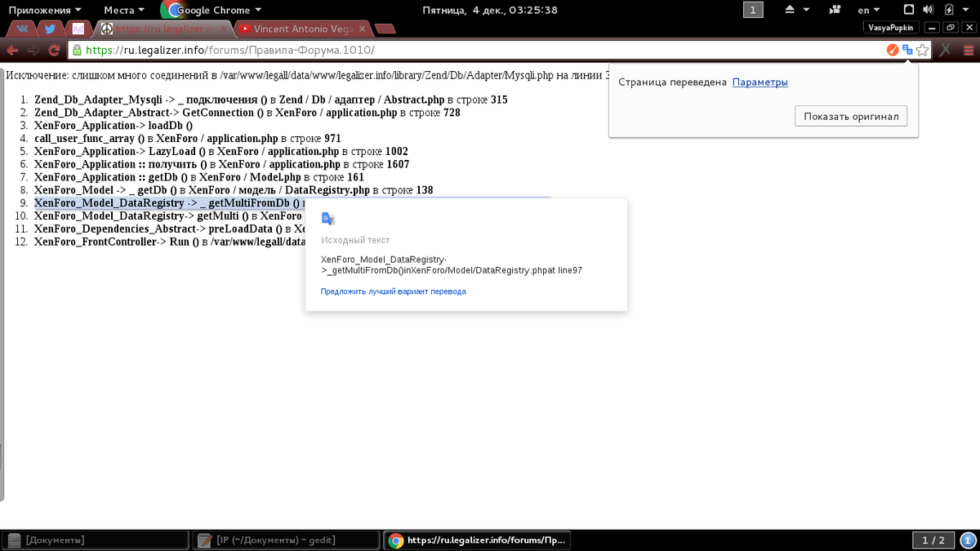The height and width of the screenshot is (551, 980).
Task: Click XenForo_Dependencies_Abstract preLoadData trace line
Action: tap(169, 229)
